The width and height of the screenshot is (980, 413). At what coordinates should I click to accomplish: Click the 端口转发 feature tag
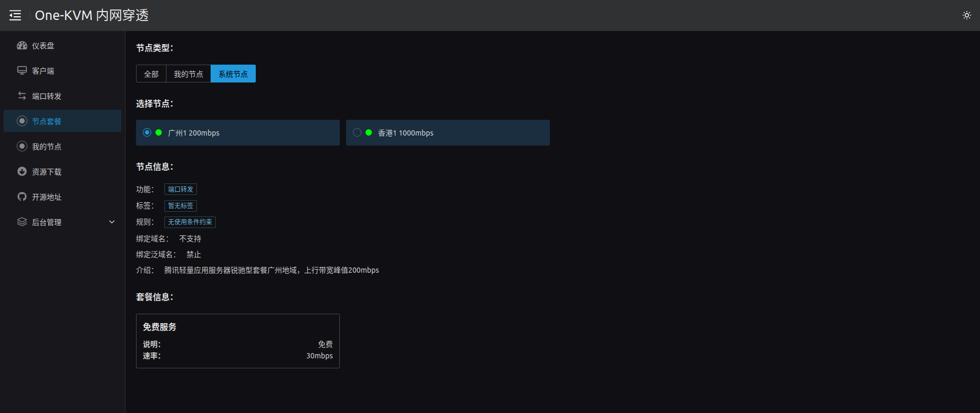click(181, 189)
